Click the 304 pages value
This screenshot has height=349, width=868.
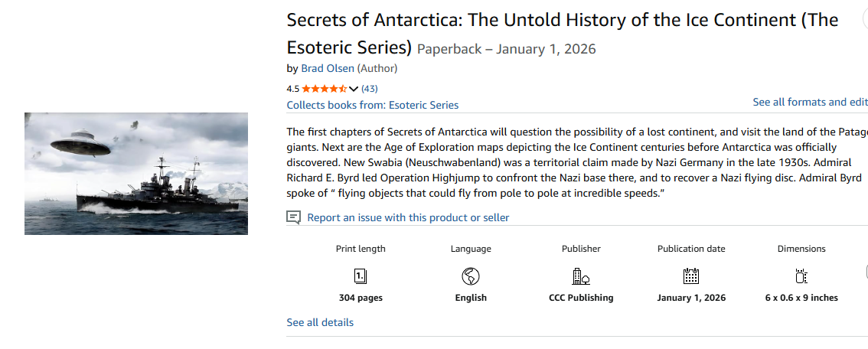361,298
